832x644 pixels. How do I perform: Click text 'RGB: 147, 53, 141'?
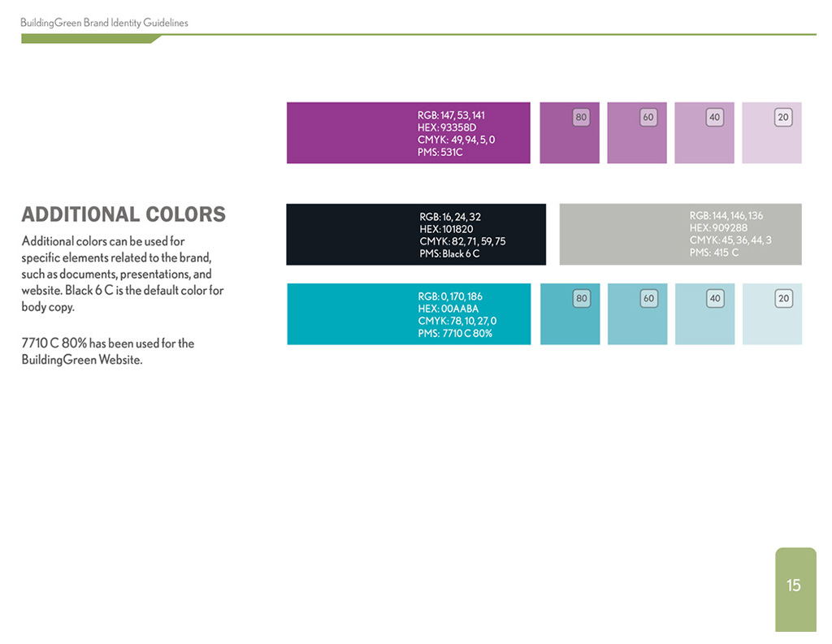tap(451, 115)
